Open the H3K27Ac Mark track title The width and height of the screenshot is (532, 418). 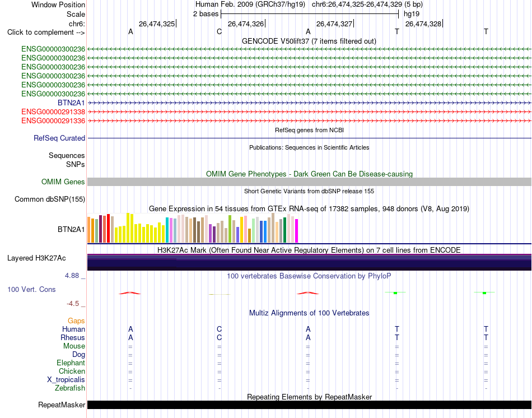[x=309, y=250]
